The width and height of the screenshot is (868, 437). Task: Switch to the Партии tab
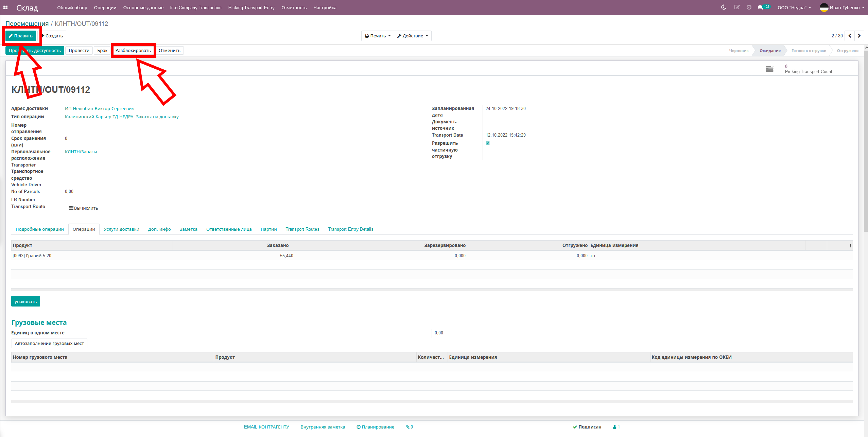[268, 229]
